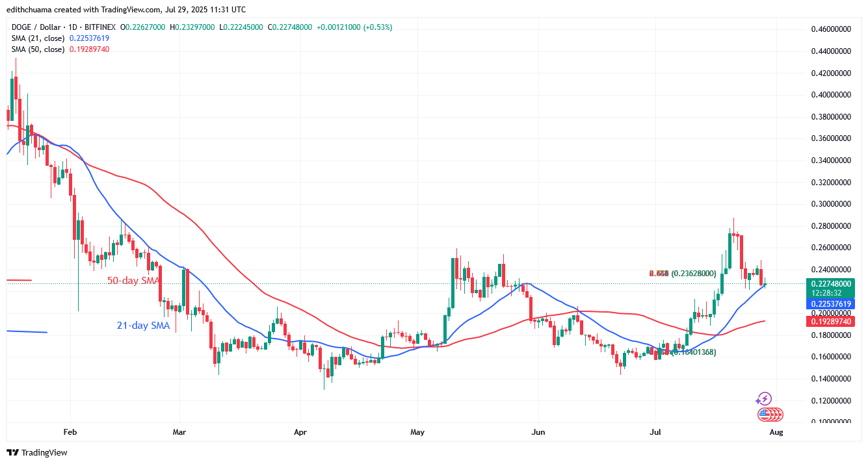Click the 0.12000000 price axis label
Viewport: 868px width, 464px height.
[x=832, y=400]
